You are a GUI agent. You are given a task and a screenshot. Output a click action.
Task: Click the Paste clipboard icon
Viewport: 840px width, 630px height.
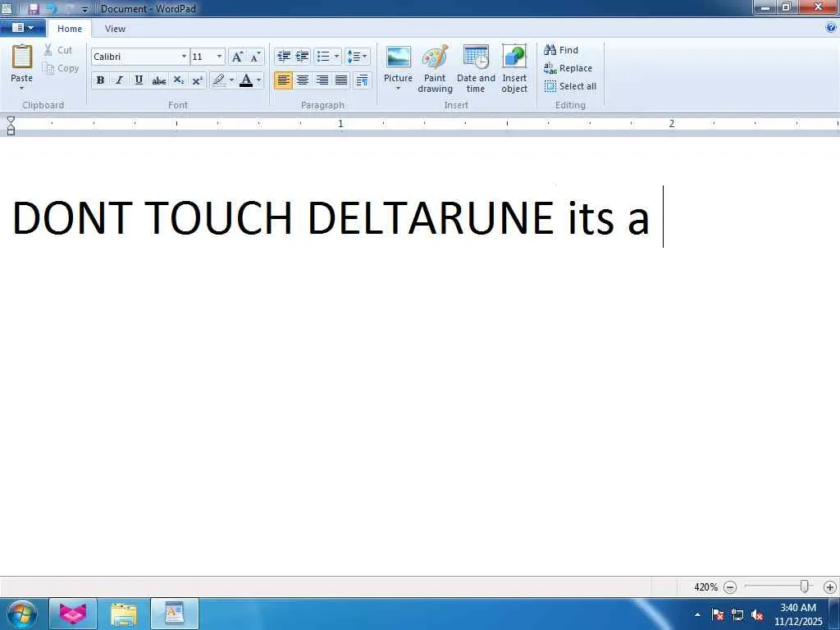[22, 57]
